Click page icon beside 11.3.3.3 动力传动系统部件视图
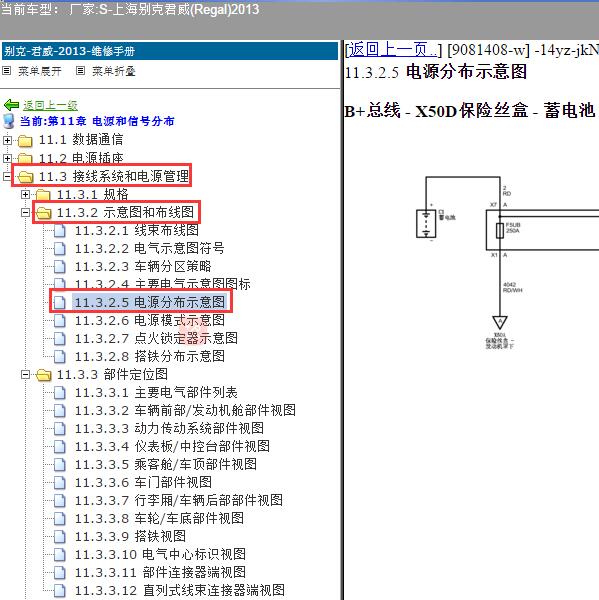The width and height of the screenshot is (599, 600). tap(60, 429)
